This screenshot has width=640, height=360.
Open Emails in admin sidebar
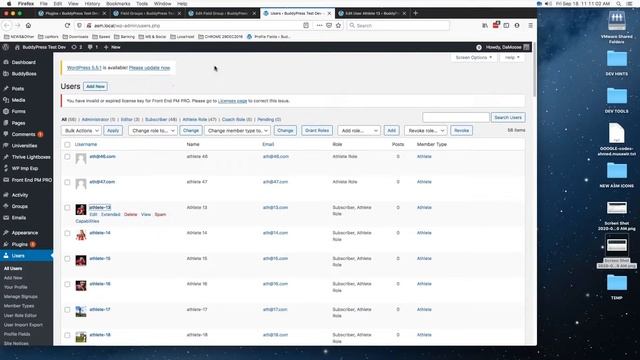(19, 218)
